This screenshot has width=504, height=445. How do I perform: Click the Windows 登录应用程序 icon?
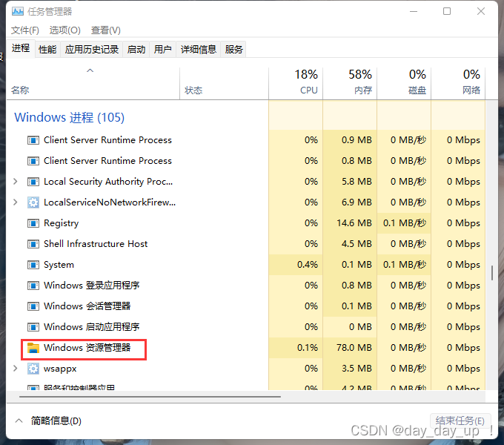(x=33, y=286)
